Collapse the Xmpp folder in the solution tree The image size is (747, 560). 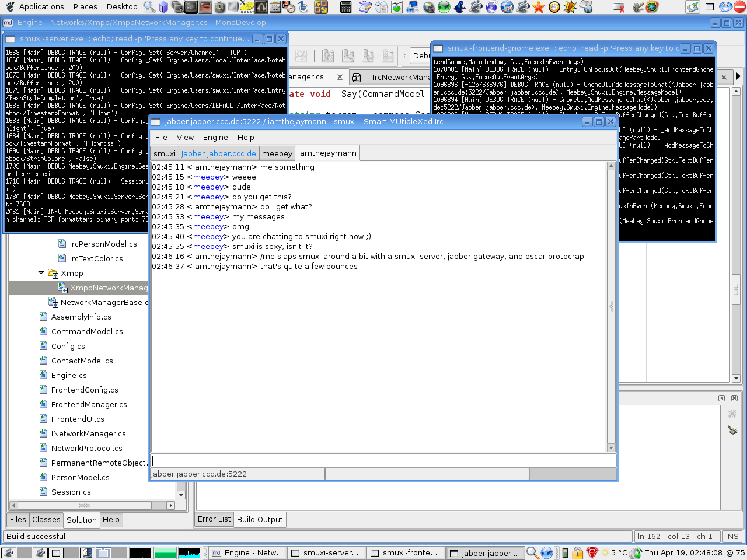pos(41,273)
